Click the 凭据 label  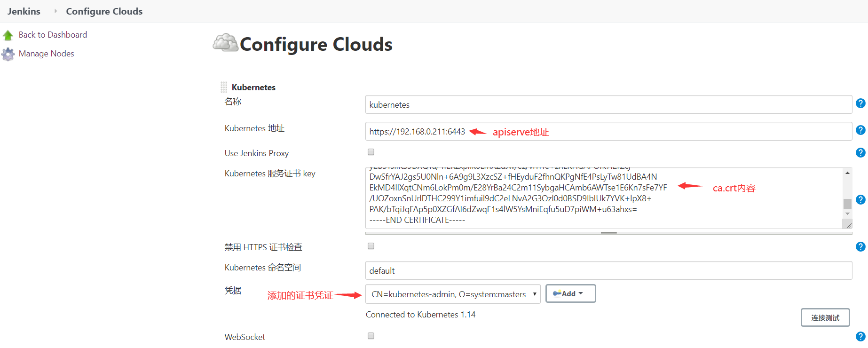tap(233, 291)
